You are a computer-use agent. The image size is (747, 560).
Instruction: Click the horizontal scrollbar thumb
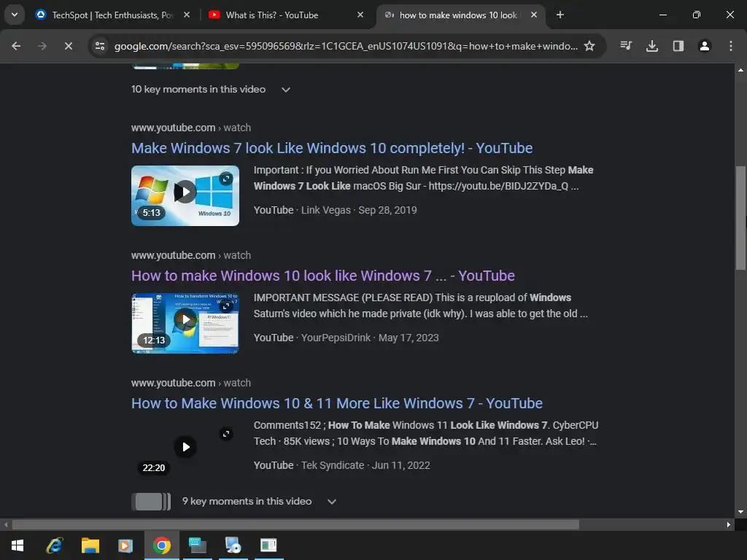coord(295,525)
